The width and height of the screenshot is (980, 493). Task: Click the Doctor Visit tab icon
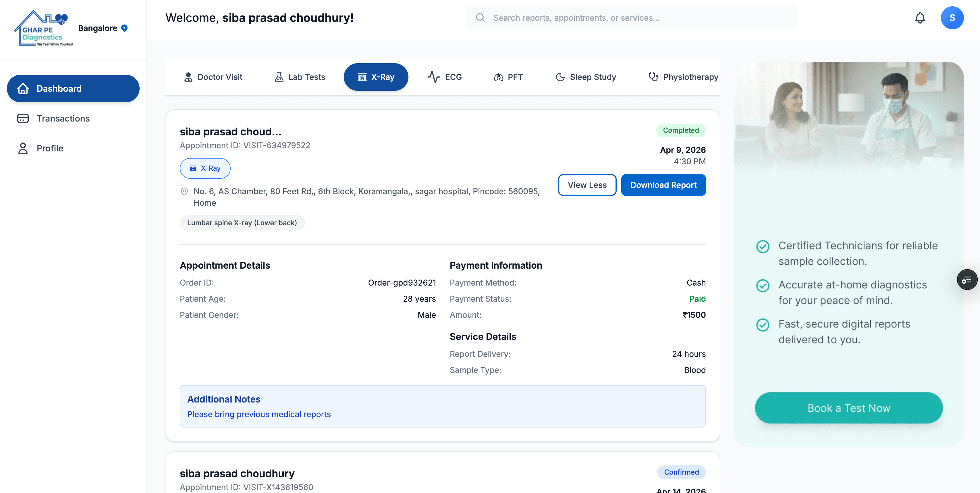point(188,77)
